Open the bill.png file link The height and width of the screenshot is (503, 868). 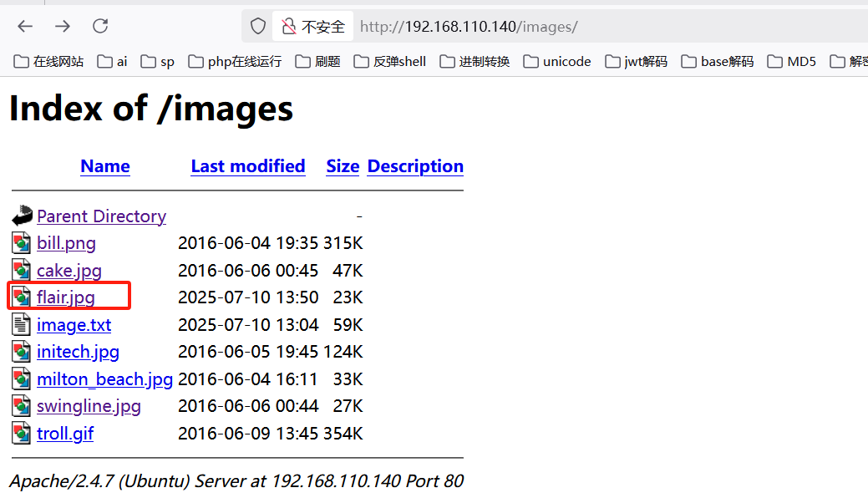click(x=67, y=243)
